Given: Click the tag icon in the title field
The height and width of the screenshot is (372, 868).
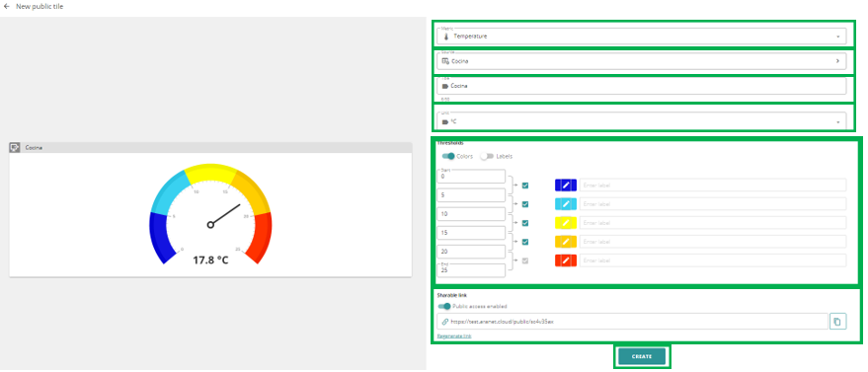Looking at the screenshot, I should point(445,86).
